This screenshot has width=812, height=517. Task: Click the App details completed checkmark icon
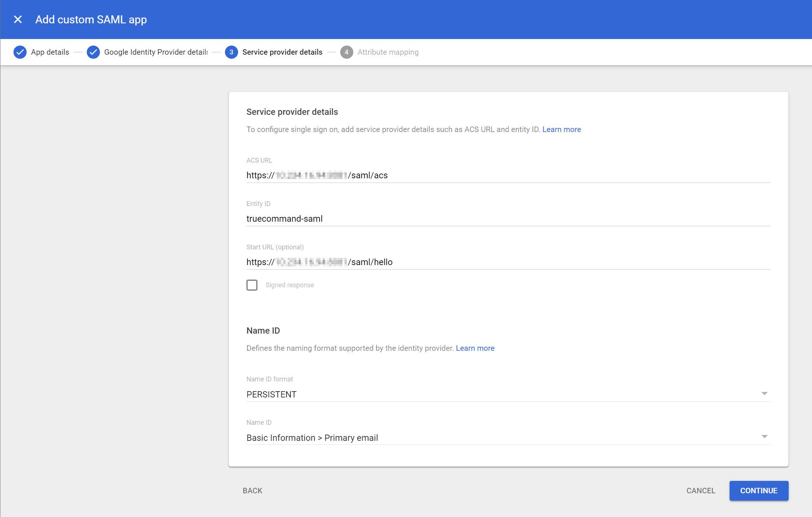20,52
